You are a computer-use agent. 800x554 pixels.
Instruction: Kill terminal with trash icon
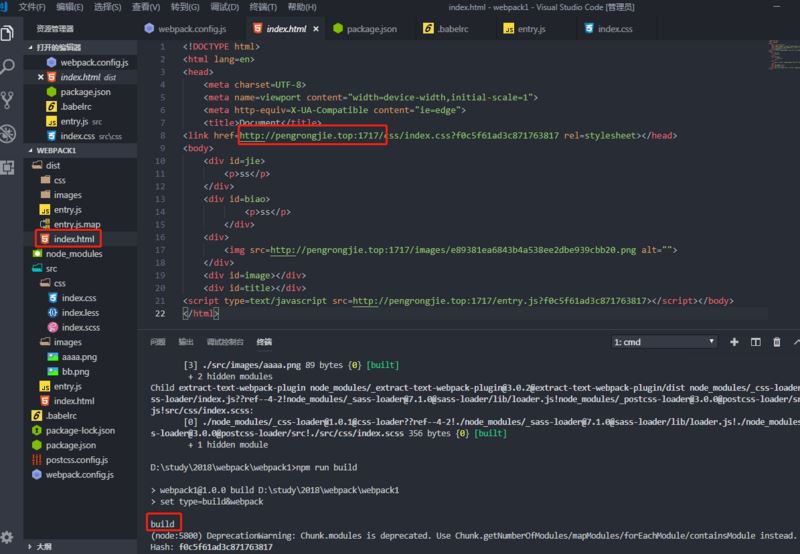point(777,342)
